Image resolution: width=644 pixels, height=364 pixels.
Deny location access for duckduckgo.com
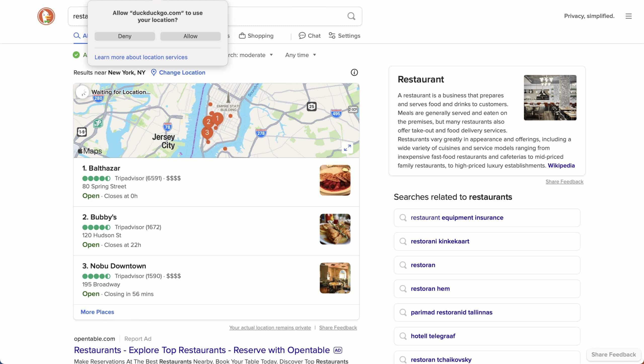click(125, 36)
